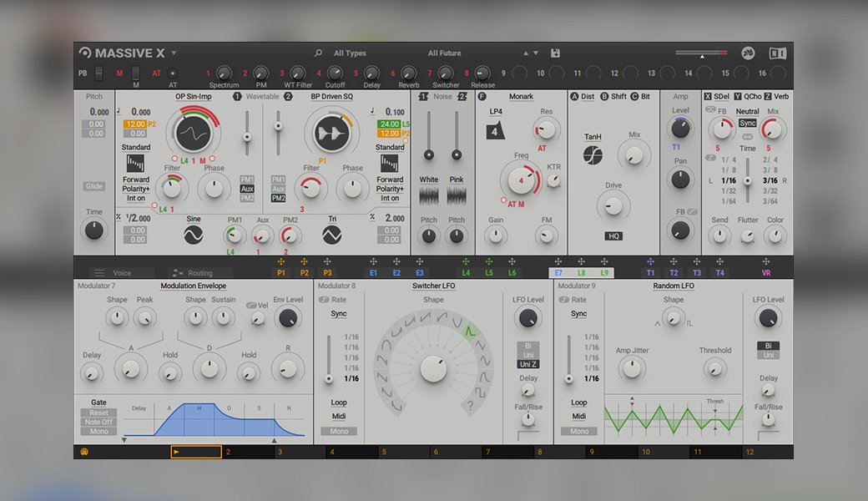Click the Spectrum macro 1 knob

tap(224, 73)
